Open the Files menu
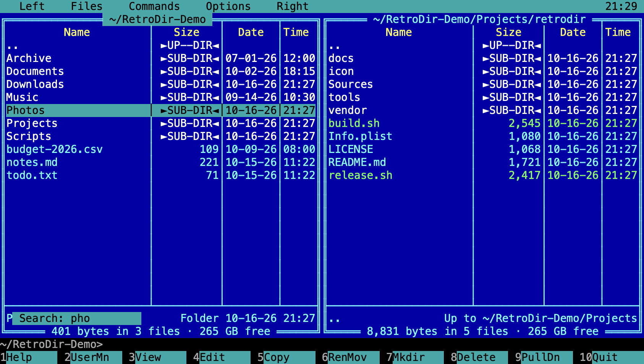This screenshot has width=644, height=364. pyautogui.click(x=87, y=6)
